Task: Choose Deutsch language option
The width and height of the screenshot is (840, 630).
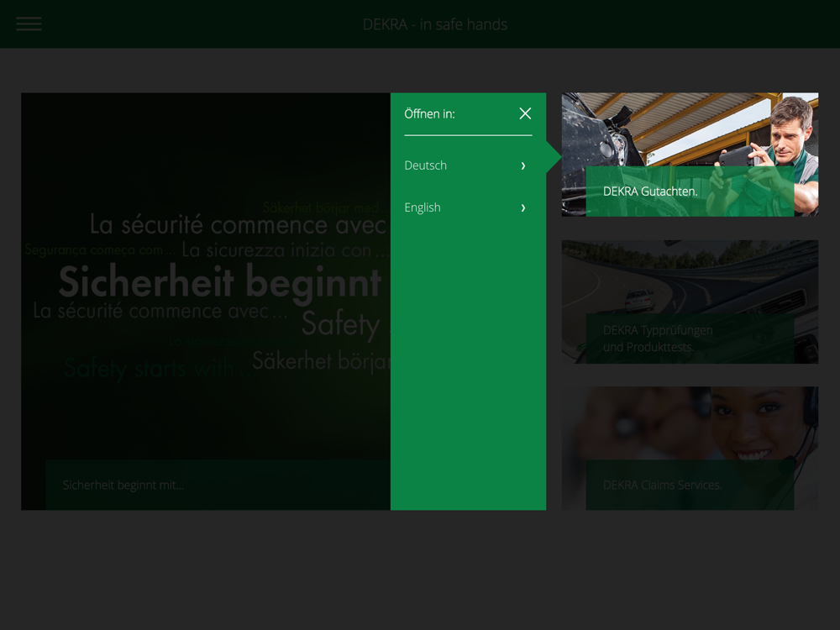Action: (468, 165)
